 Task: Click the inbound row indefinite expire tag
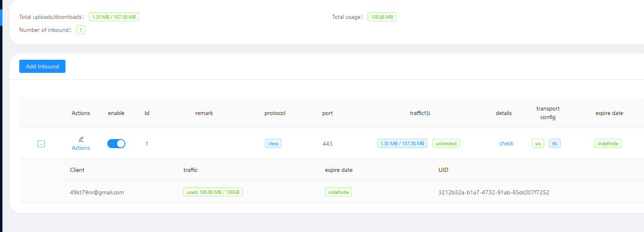click(608, 144)
